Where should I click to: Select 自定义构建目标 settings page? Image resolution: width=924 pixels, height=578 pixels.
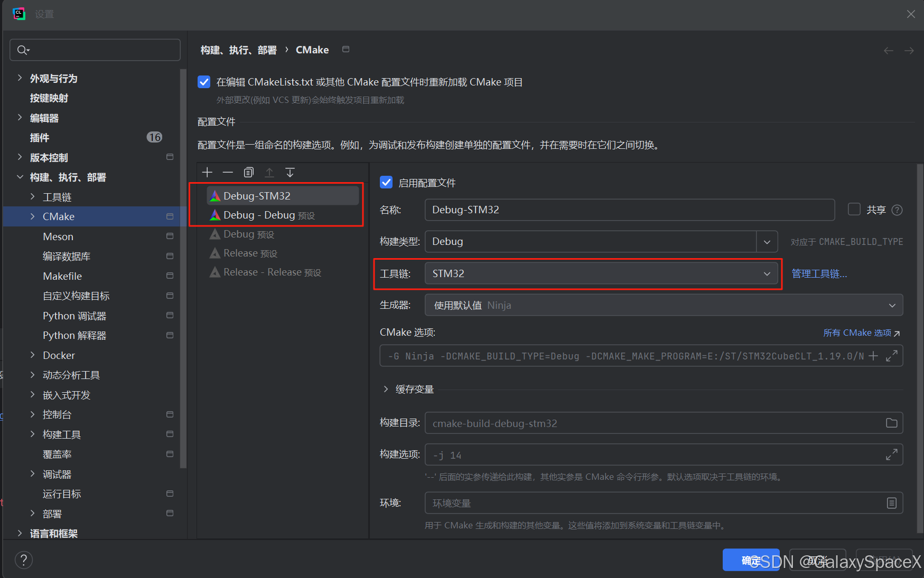pos(76,296)
